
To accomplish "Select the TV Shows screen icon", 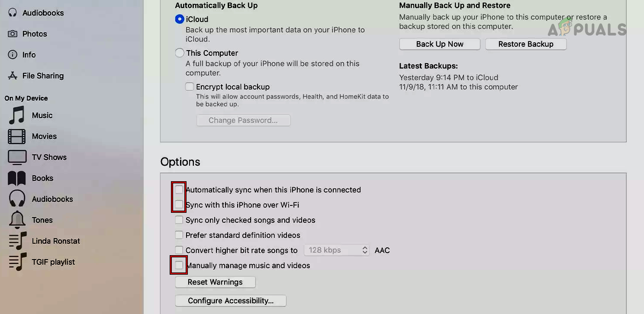I will point(16,157).
